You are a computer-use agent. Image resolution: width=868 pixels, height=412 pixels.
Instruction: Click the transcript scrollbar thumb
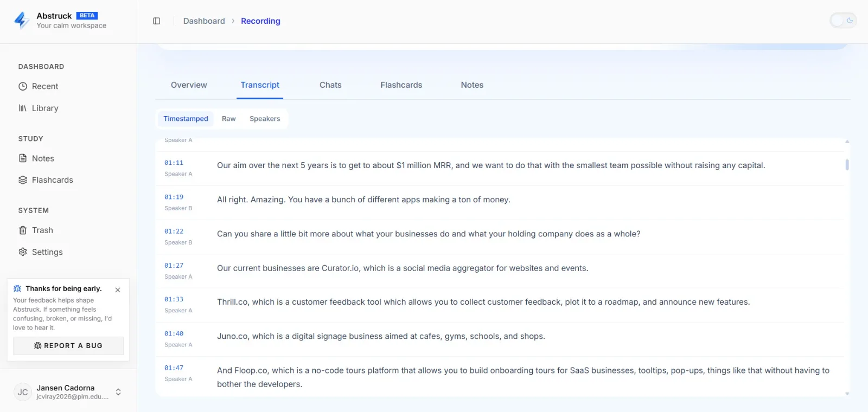tap(847, 165)
